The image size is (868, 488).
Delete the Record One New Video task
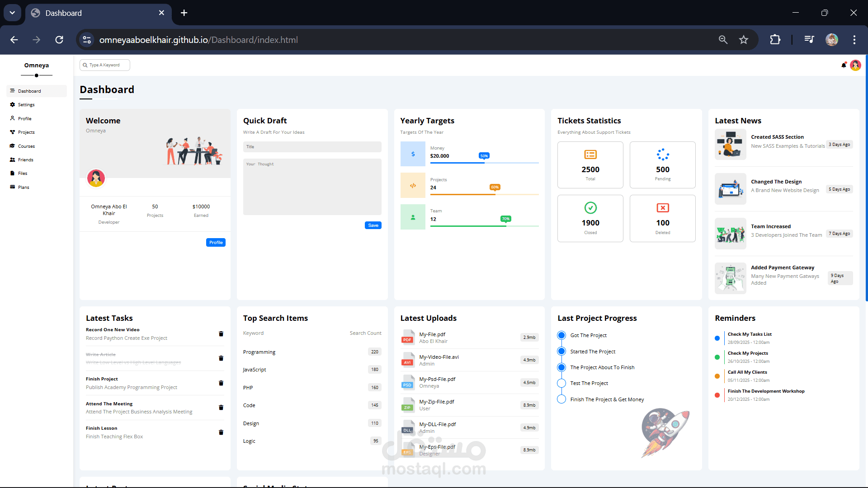(221, 333)
